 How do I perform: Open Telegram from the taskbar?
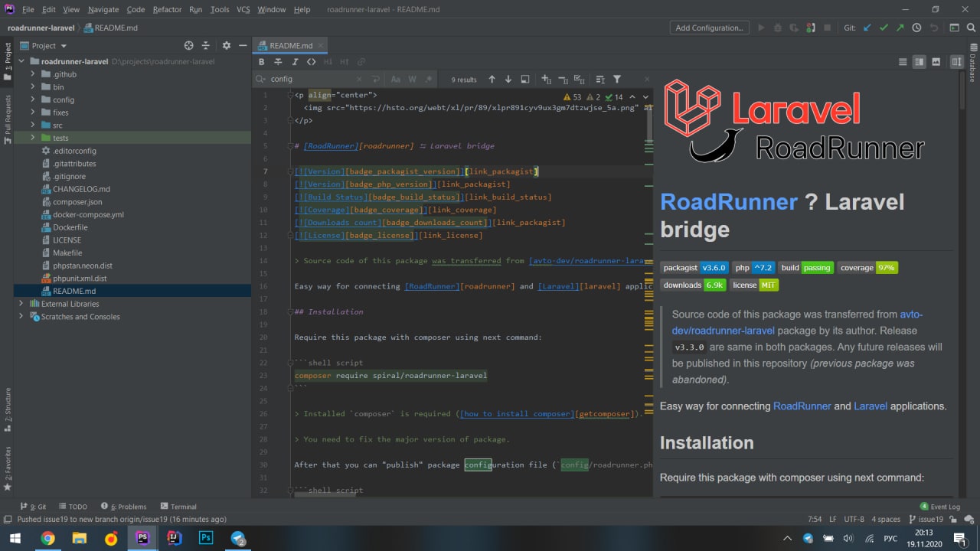(238, 538)
